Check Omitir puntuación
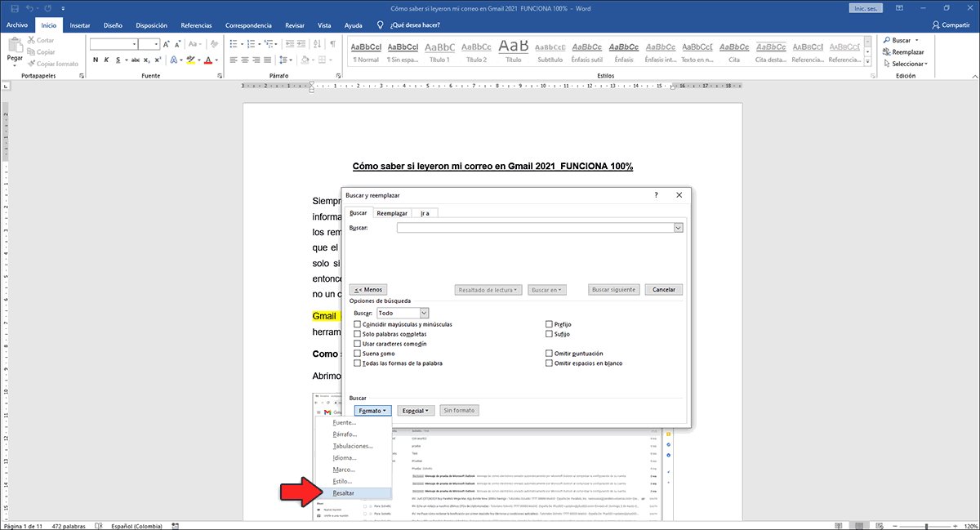The width and height of the screenshot is (980, 530). (x=549, y=354)
